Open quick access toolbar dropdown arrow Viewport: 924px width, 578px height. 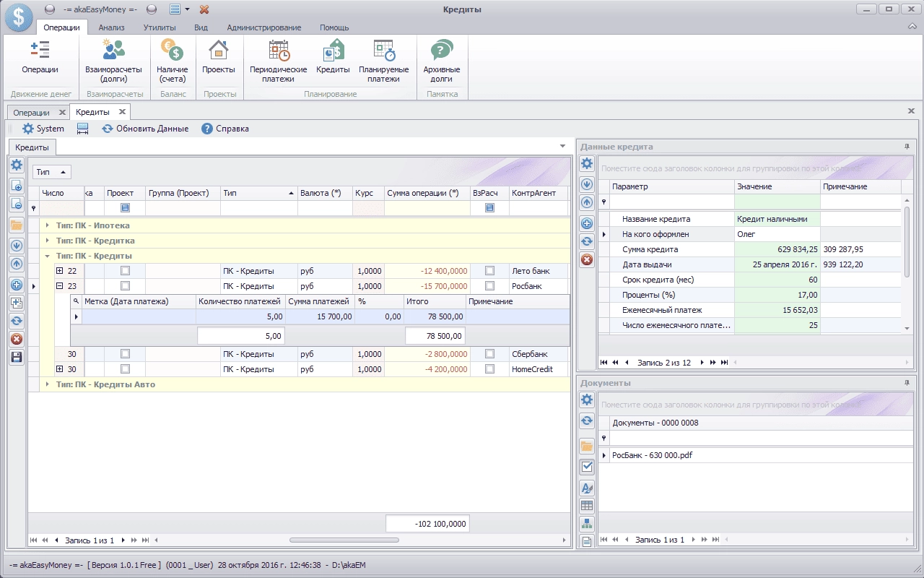tap(187, 9)
